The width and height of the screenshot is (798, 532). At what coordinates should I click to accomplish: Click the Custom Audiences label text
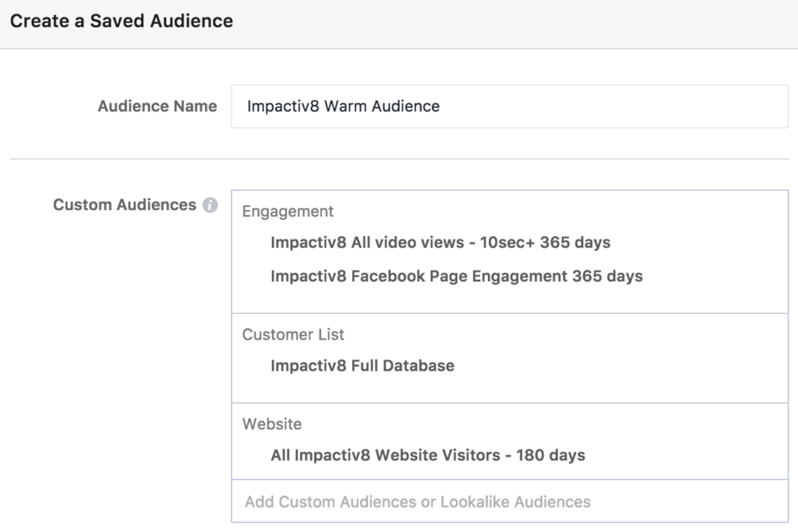pyautogui.click(x=124, y=205)
